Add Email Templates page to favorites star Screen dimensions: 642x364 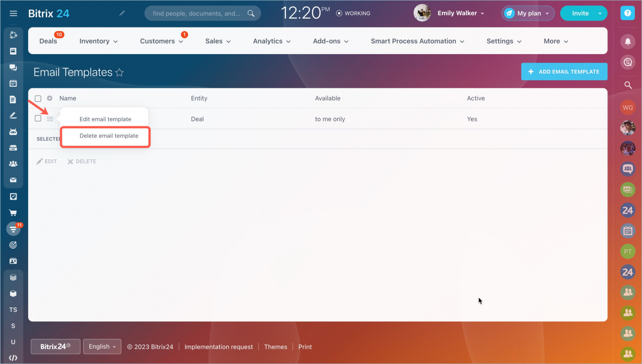coord(119,73)
